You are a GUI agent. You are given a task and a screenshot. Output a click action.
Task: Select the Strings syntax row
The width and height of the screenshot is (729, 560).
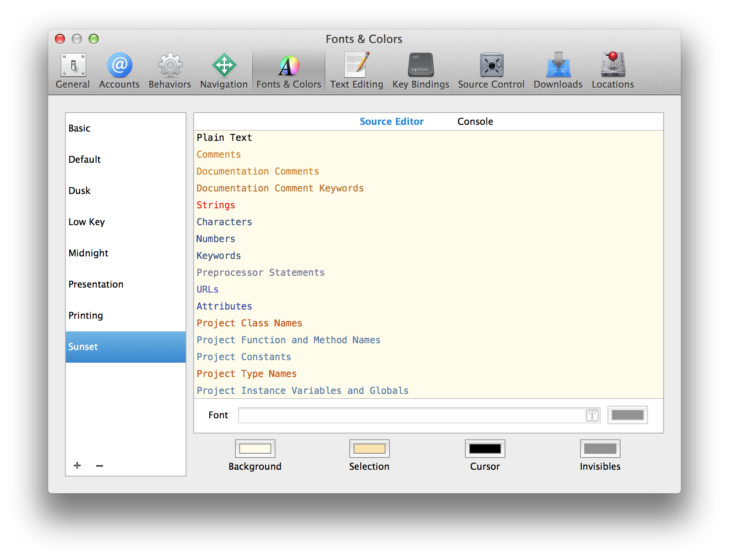428,205
